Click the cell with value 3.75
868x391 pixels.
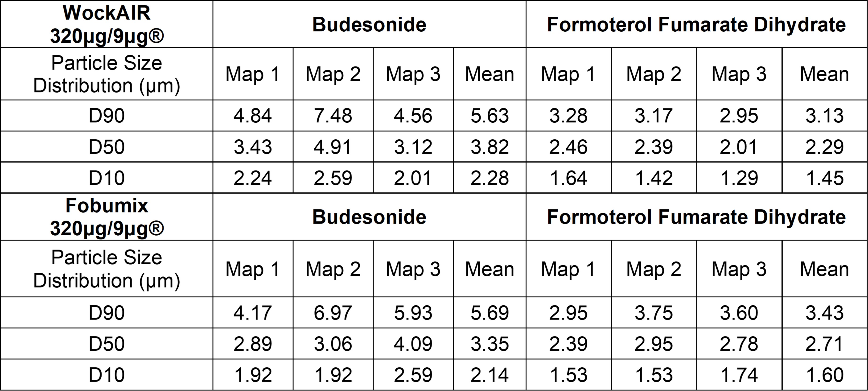pyautogui.click(x=654, y=312)
